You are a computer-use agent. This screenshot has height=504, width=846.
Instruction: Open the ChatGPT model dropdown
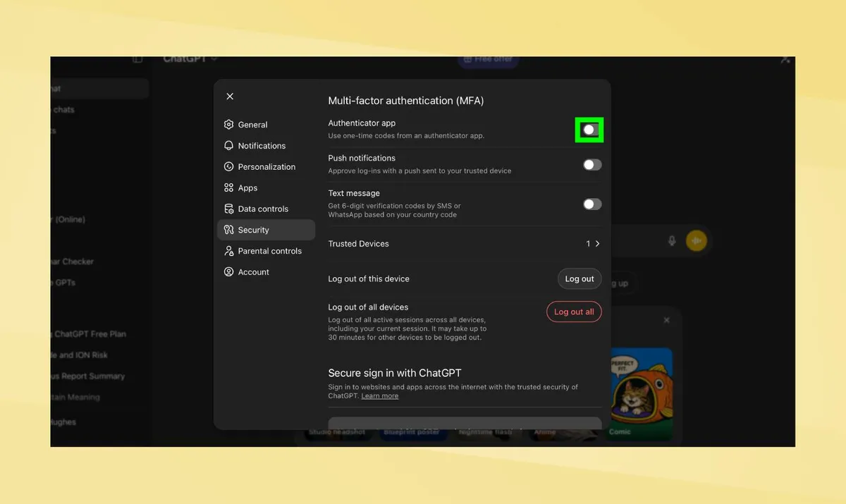click(x=190, y=59)
